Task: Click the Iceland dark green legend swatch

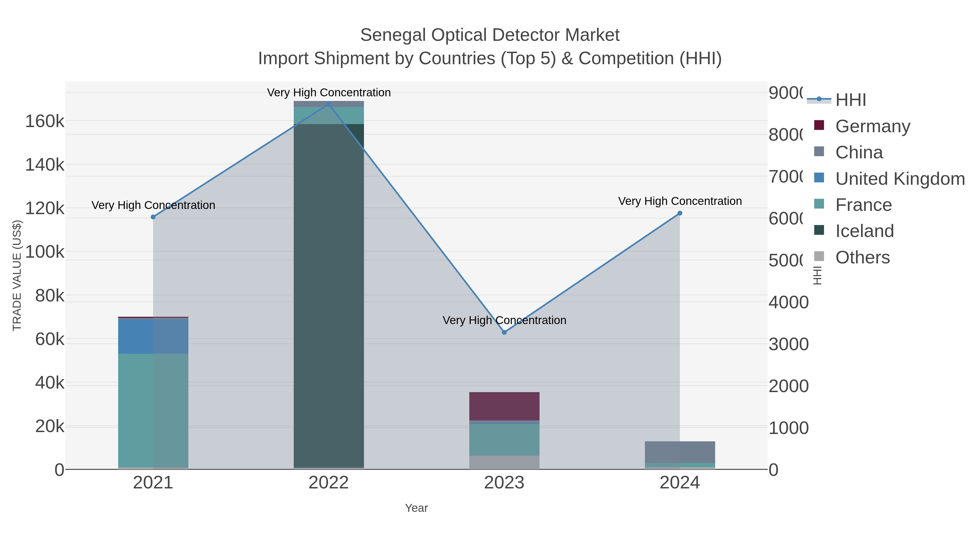Action: coord(819,230)
